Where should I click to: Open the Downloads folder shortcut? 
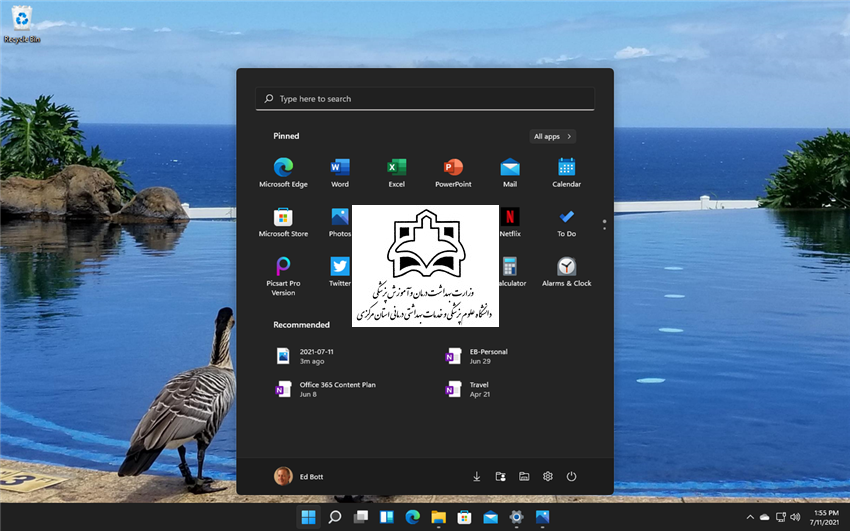(476, 476)
